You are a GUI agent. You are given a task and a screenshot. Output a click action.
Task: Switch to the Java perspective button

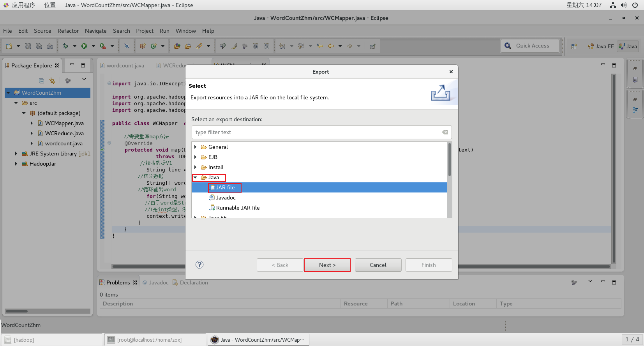tap(628, 46)
